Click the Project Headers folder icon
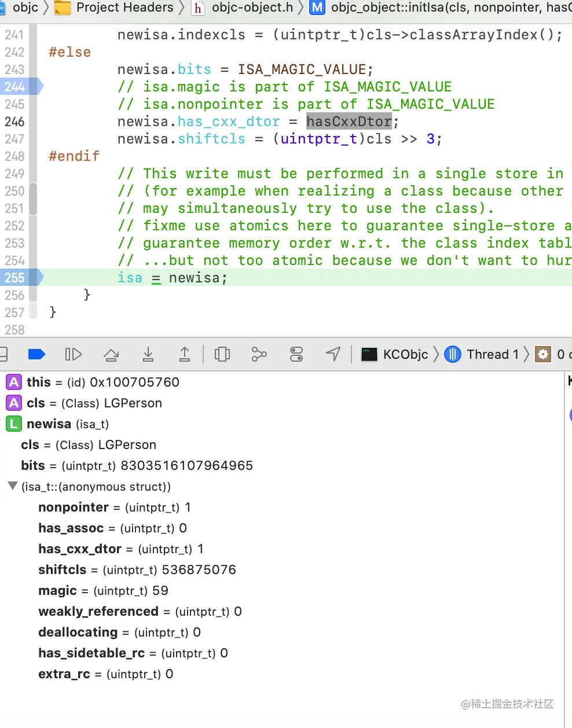This screenshot has width=572, height=728. pos(62,8)
